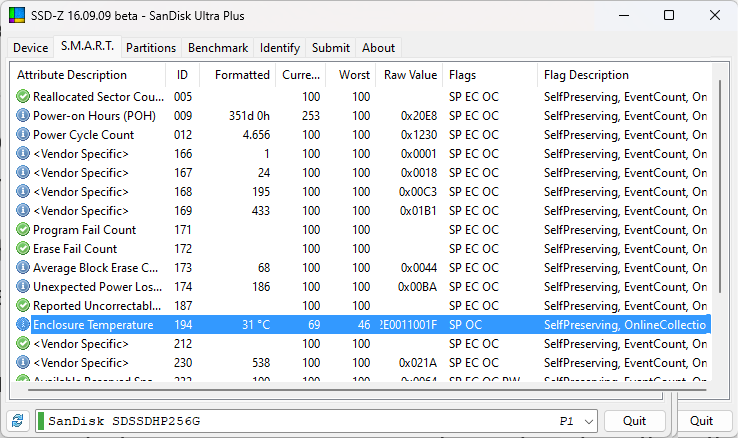This screenshot has width=738, height=438.
Task: Click the Reported Uncorrectable check icon
Action: click(23, 306)
